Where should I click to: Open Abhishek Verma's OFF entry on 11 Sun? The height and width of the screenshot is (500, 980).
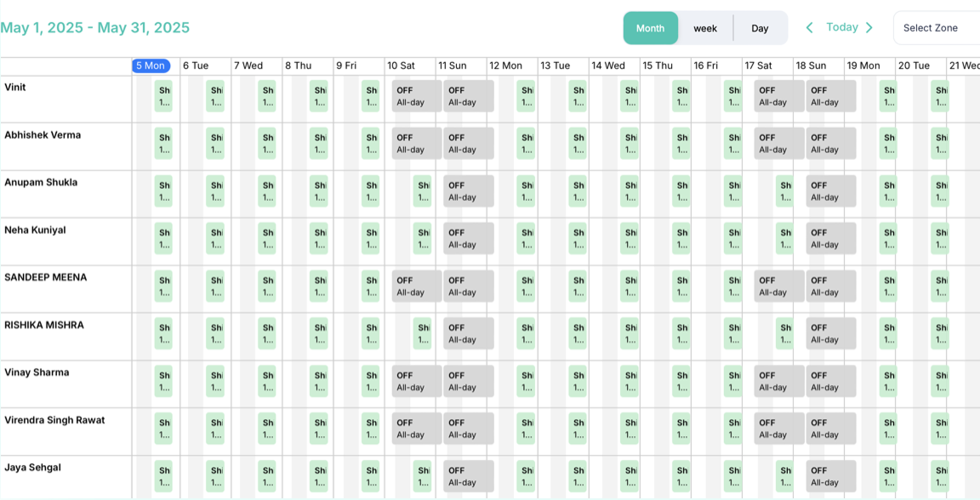click(468, 144)
